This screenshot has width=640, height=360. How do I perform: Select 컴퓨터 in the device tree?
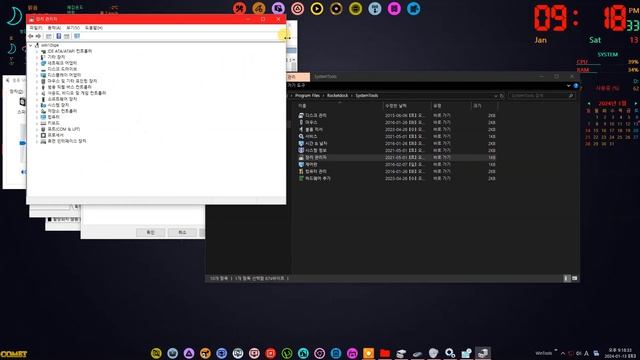pyautogui.click(x=53, y=117)
